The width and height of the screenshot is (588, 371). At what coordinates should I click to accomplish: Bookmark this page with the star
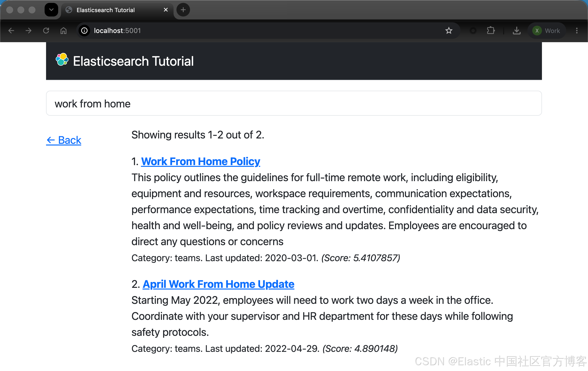tap(449, 31)
